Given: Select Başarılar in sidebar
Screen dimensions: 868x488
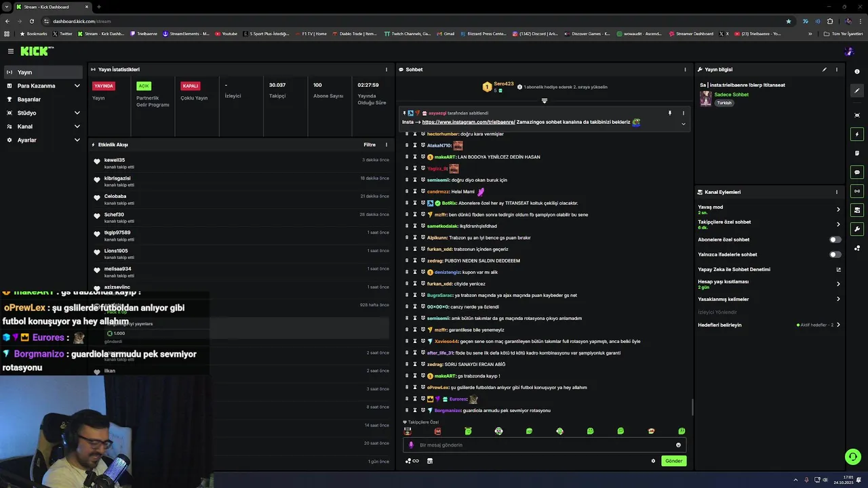Looking at the screenshot, I should coord(43,99).
